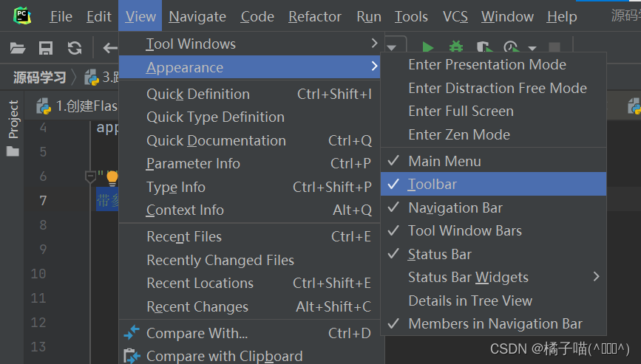Open the Profile dropdown arrow in toolbar
The image size is (641, 364).
[532, 48]
